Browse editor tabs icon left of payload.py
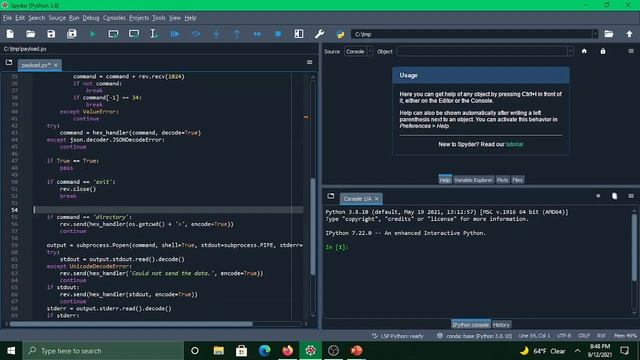 pyautogui.click(x=9, y=62)
